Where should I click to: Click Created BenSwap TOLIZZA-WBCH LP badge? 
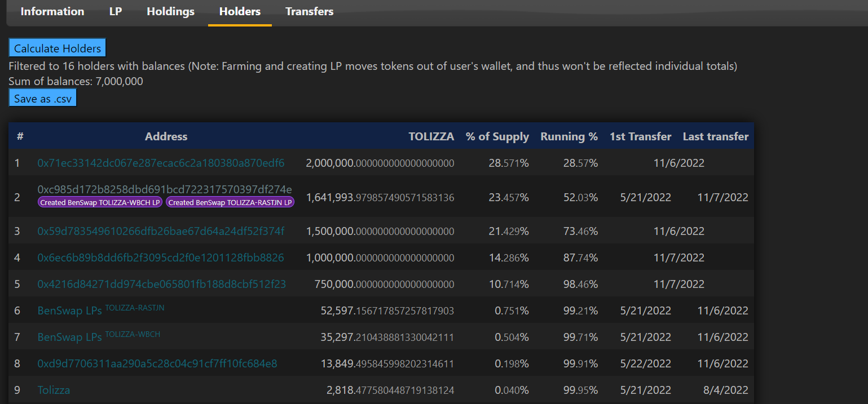(100, 202)
